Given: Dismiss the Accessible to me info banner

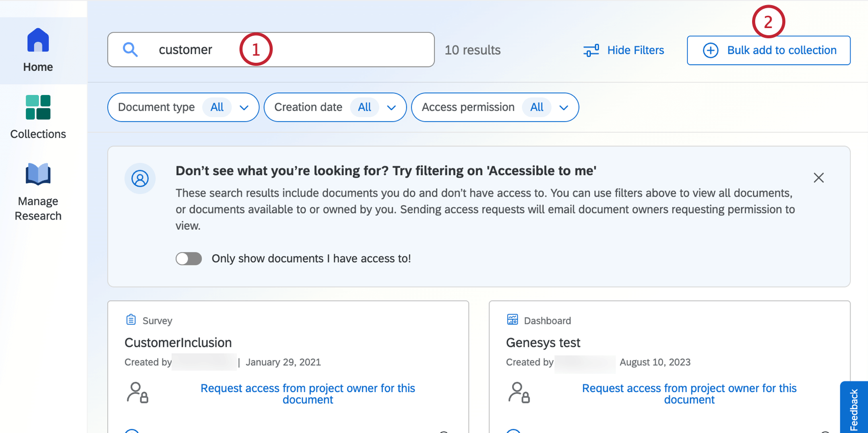Looking at the screenshot, I should [x=818, y=178].
